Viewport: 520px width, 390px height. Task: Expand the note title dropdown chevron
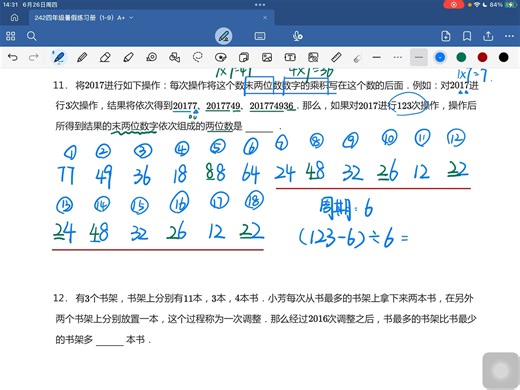click(131, 18)
